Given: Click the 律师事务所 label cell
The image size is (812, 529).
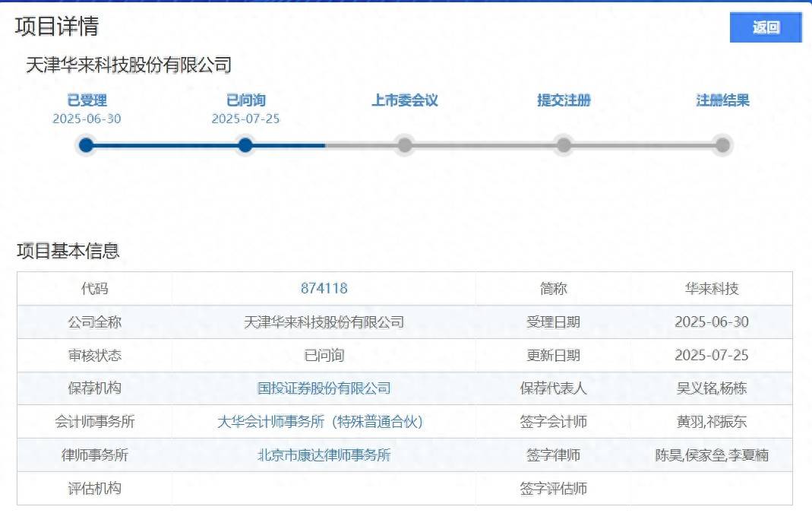Looking at the screenshot, I should point(95,455).
